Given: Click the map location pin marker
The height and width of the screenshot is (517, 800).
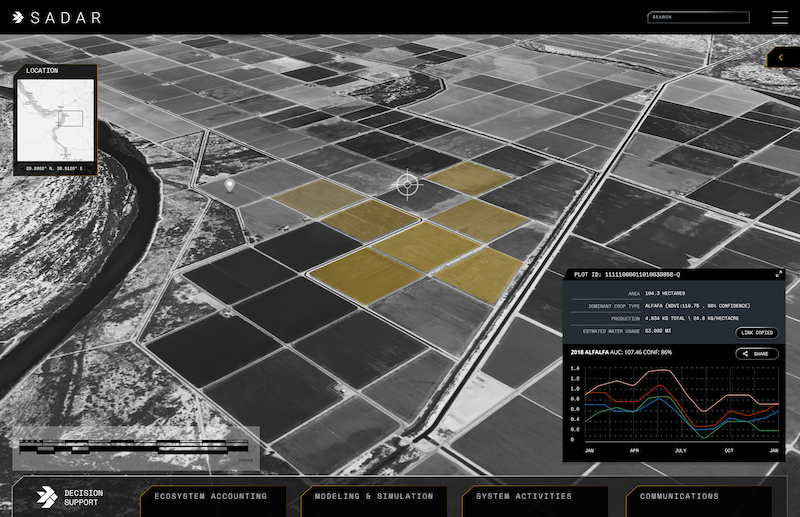Looking at the screenshot, I should (229, 185).
